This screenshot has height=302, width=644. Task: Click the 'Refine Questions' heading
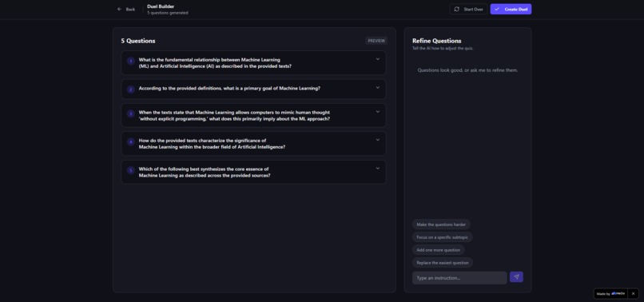tap(436, 41)
